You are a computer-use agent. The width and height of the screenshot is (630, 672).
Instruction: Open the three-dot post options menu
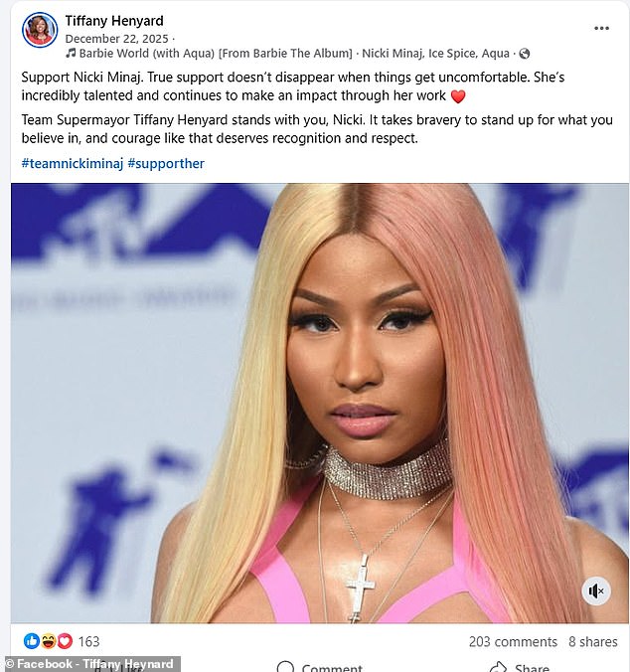601,28
